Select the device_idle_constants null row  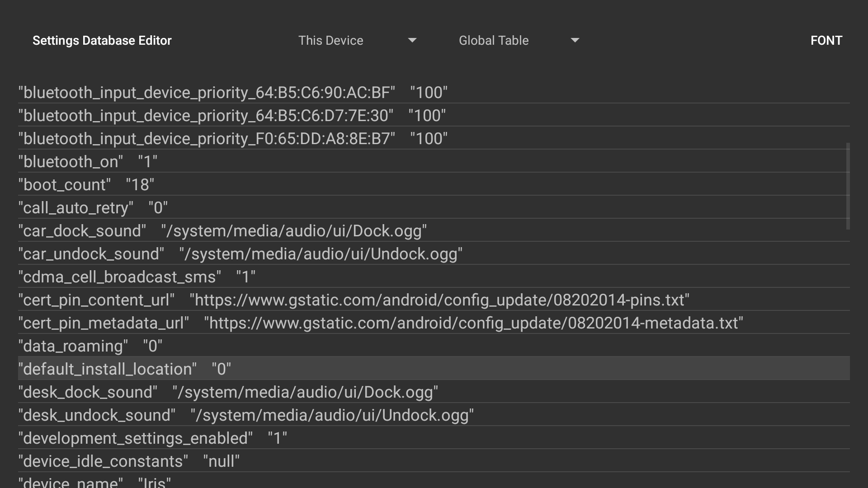[x=129, y=461]
